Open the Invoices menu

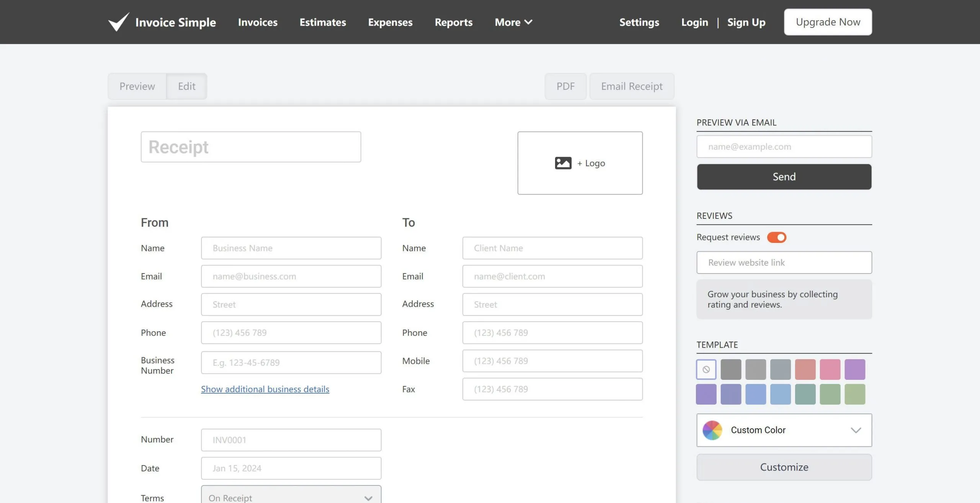point(258,22)
